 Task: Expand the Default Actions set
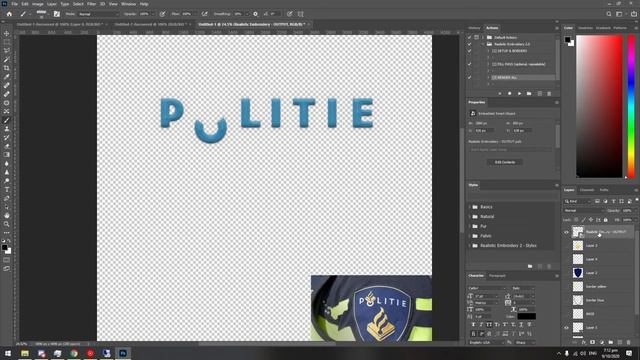point(482,37)
